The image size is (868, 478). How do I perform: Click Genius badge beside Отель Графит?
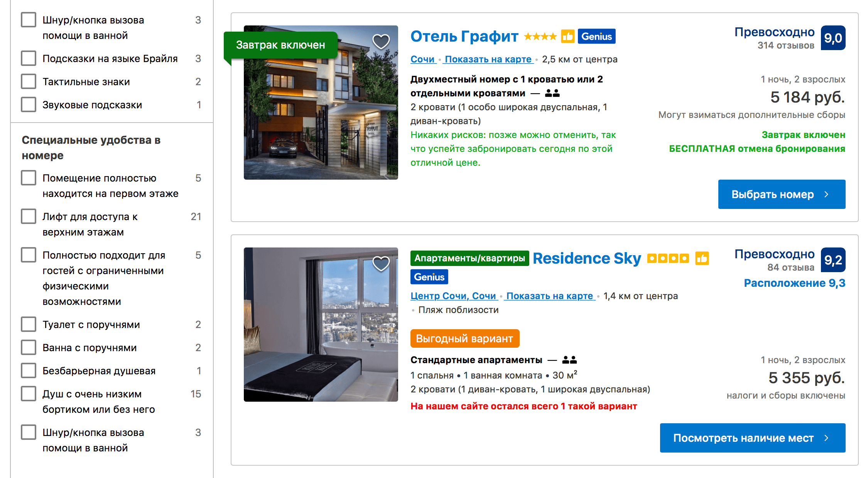[x=596, y=37]
